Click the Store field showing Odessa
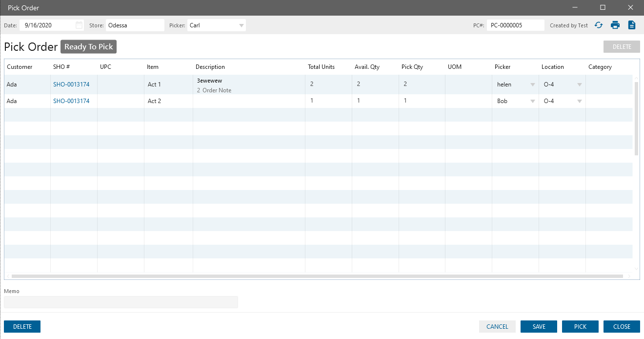644x339 pixels. 135,25
